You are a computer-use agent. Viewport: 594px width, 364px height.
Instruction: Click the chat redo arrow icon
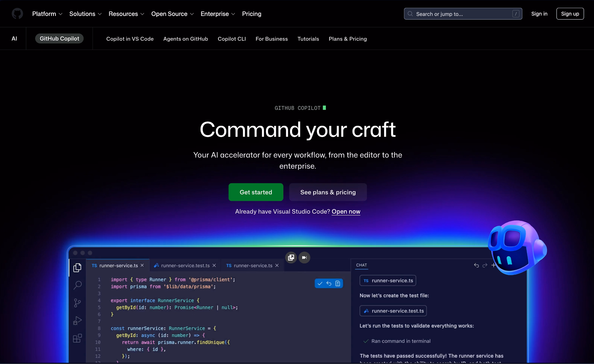(485, 265)
